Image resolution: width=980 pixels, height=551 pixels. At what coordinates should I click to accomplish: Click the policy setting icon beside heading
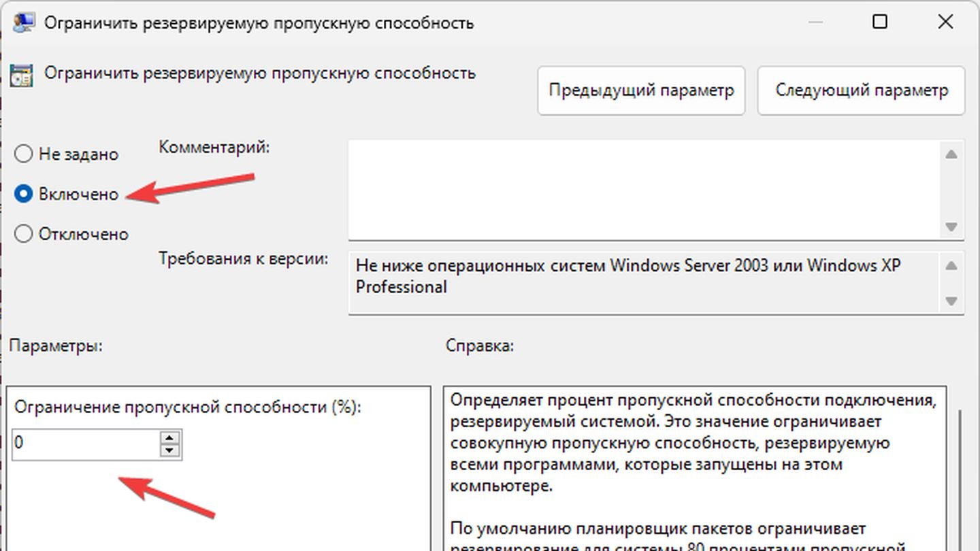pos(21,75)
